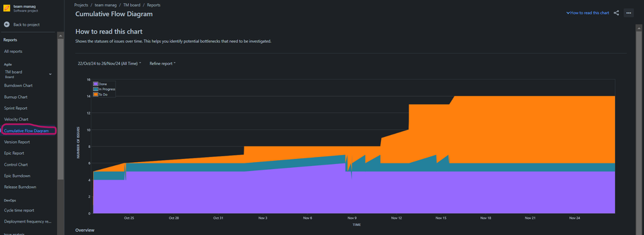Click the purple Done legend swatch

(95, 84)
